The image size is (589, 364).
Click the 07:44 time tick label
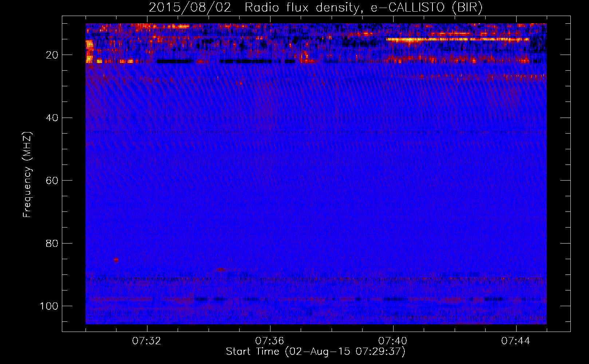click(x=516, y=341)
